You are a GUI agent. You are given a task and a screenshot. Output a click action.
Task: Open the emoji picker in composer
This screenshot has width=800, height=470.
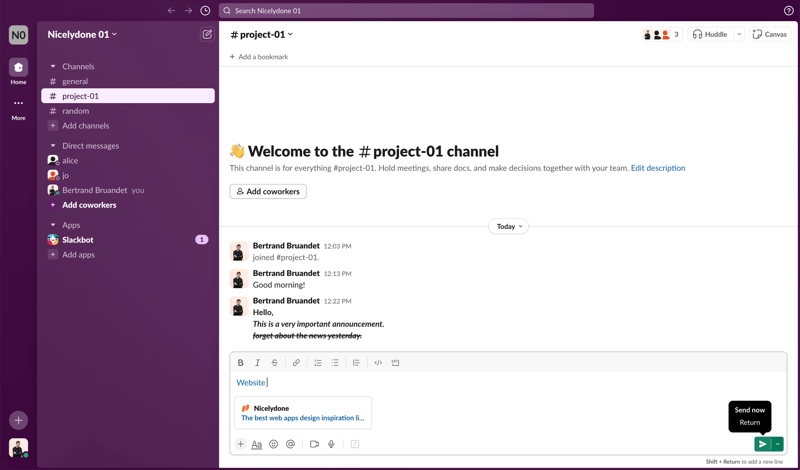coord(273,444)
